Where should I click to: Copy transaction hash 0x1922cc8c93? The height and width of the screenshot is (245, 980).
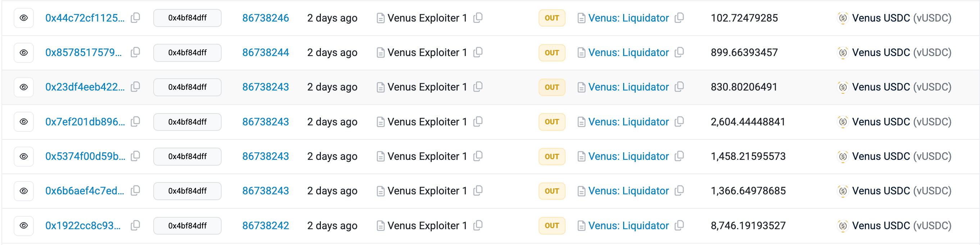(135, 226)
